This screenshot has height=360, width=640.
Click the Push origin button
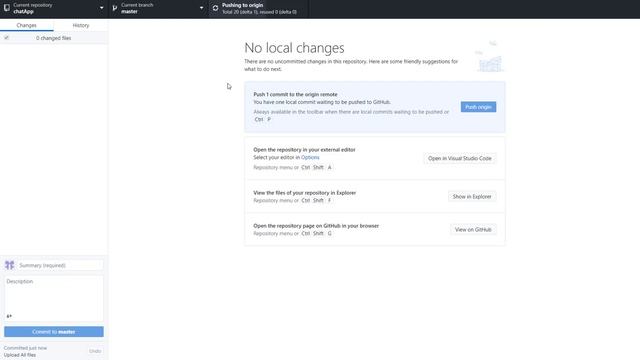[478, 107]
